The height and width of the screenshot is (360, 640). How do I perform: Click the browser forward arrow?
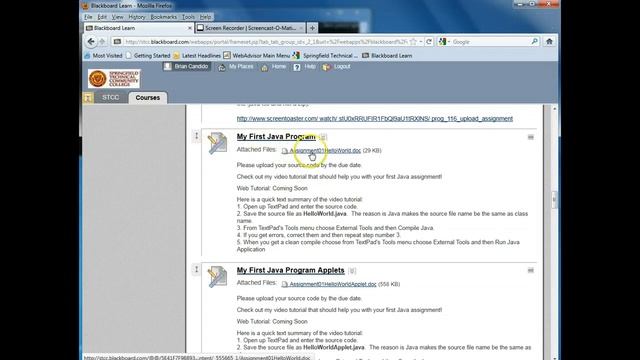click(x=102, y=42)
